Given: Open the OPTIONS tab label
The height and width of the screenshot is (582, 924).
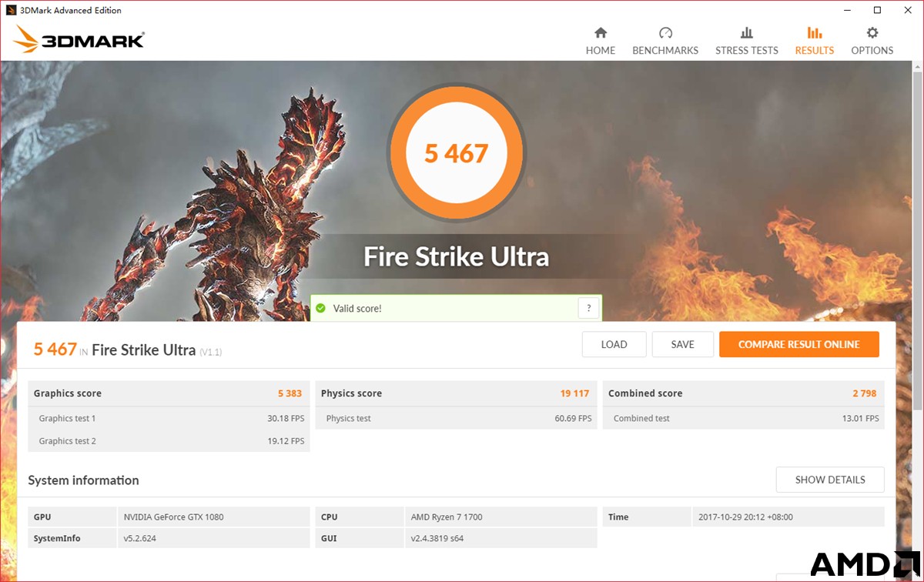Looking at the screenshot, I should click(x=872, y=51).
